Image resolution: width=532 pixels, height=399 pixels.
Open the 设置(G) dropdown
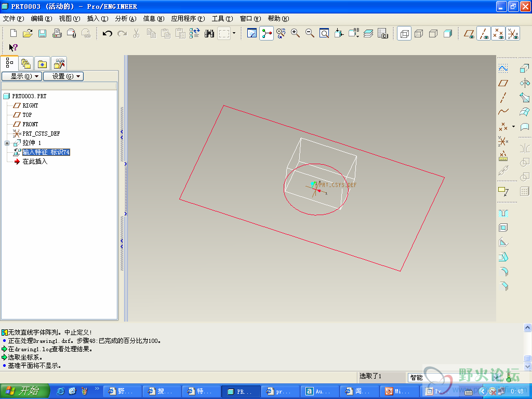[x=63, y=76]
